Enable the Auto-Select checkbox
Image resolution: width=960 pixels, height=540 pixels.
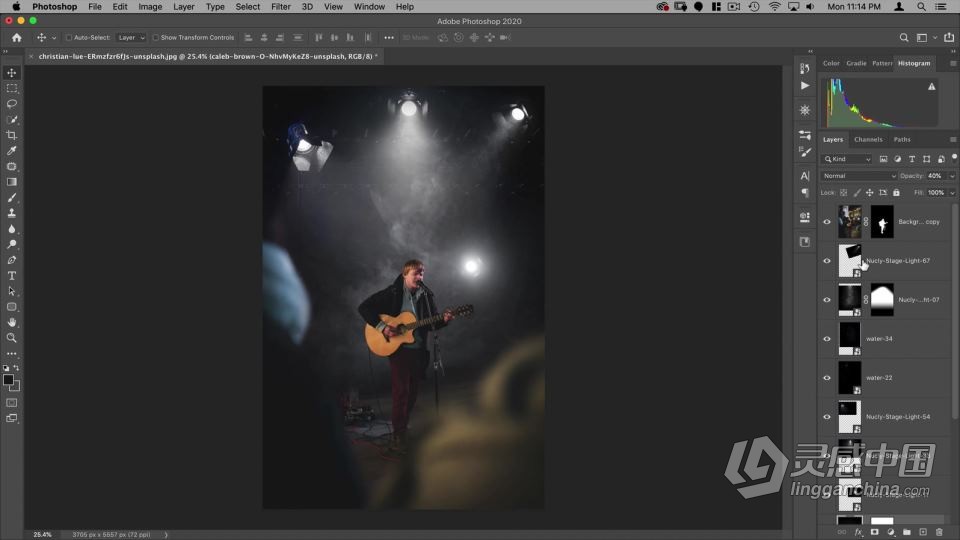pyautogui.click(x=69, y=38)
